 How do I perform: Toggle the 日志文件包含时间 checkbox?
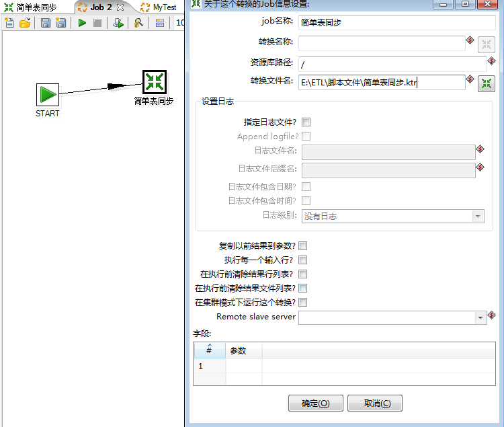[x=306, y=200]
